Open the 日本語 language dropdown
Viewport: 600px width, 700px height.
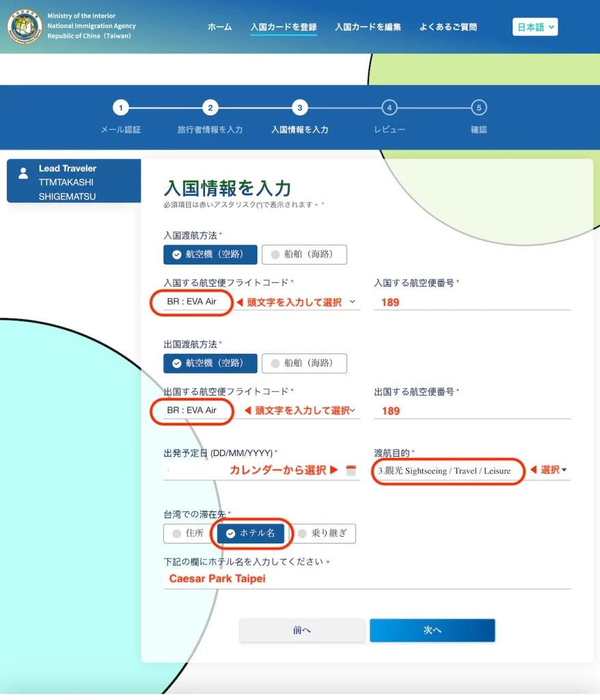click(536, 27)
